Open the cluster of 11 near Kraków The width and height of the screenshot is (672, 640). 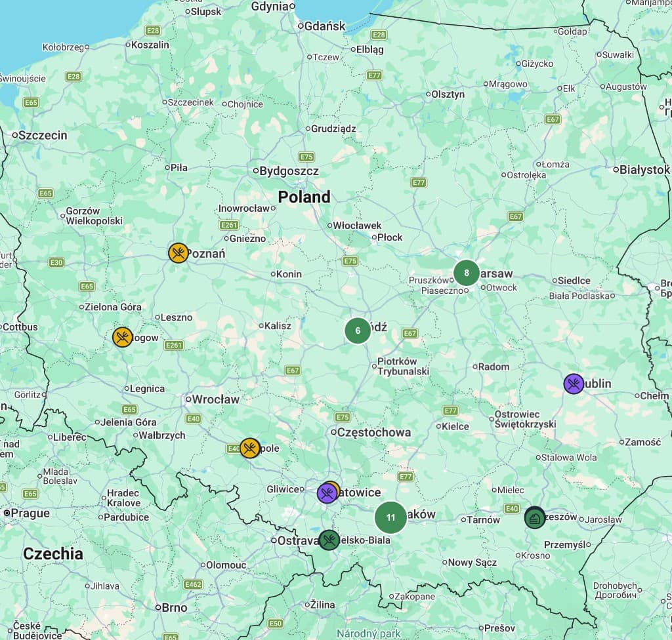coord(390,517)
